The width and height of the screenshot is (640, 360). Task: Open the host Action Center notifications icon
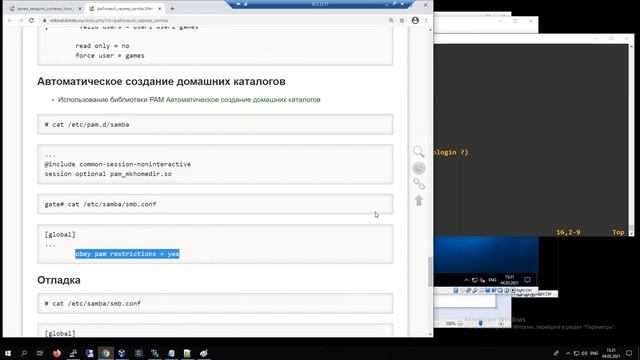click(x=629, y=353)
